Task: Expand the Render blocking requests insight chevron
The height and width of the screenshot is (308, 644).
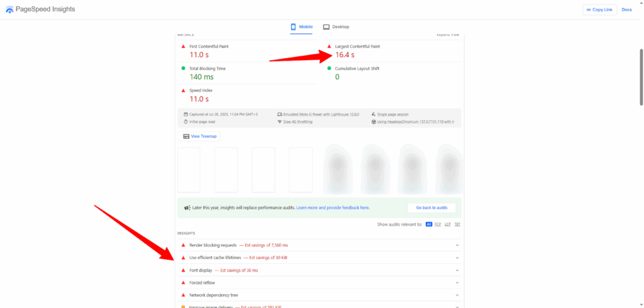Action: pyautogui.click(x=457, y=245)
